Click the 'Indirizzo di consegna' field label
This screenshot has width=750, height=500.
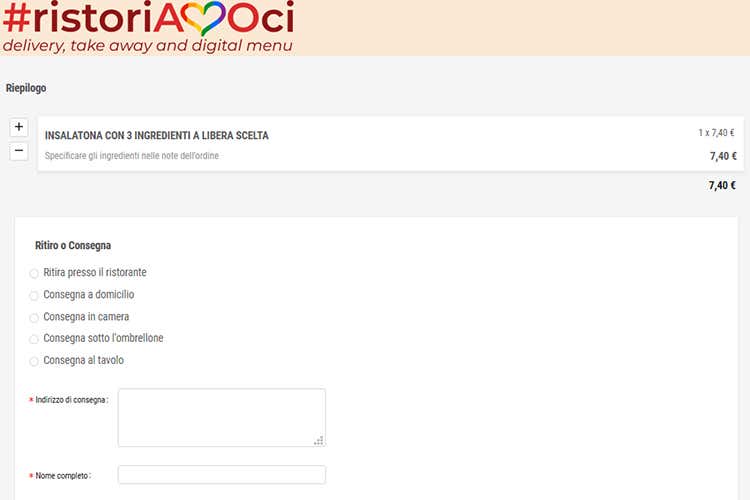pos(71,400)
